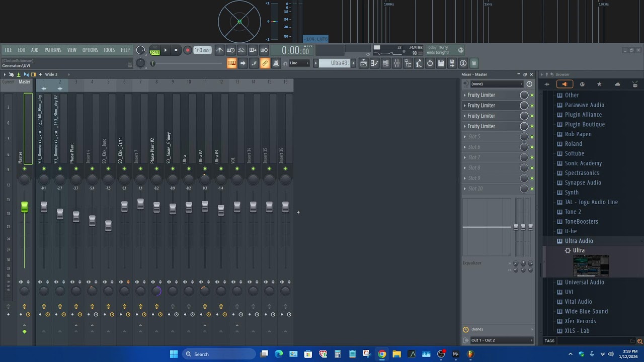Arm the red Record button
Screen dimensions: 644x362
[187, 50]
